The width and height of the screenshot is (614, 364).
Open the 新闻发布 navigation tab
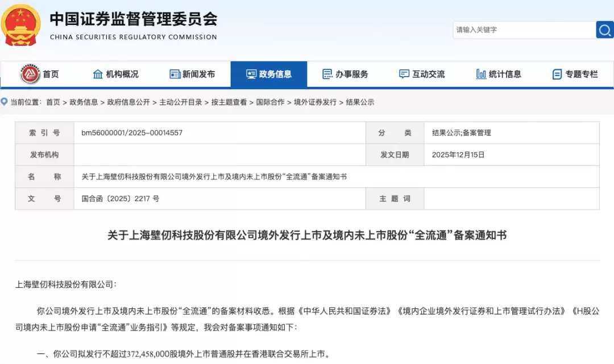point(192,74)
